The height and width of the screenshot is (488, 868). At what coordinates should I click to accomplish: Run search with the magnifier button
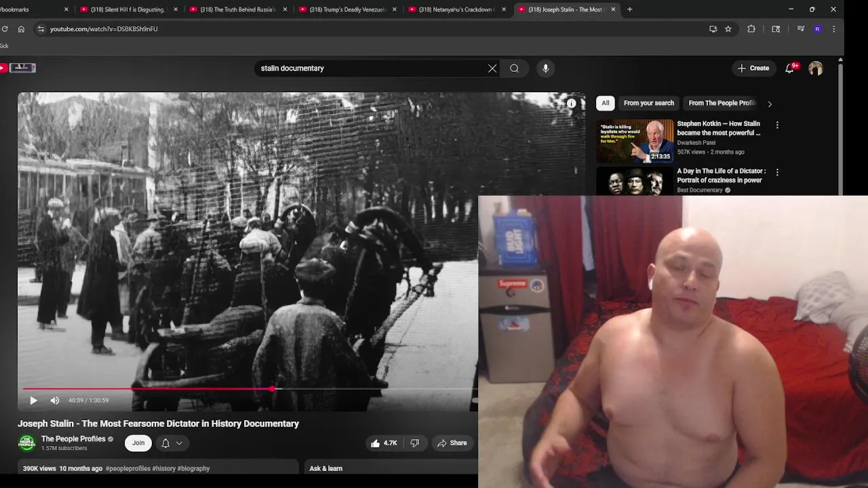(x=515, y=68)
